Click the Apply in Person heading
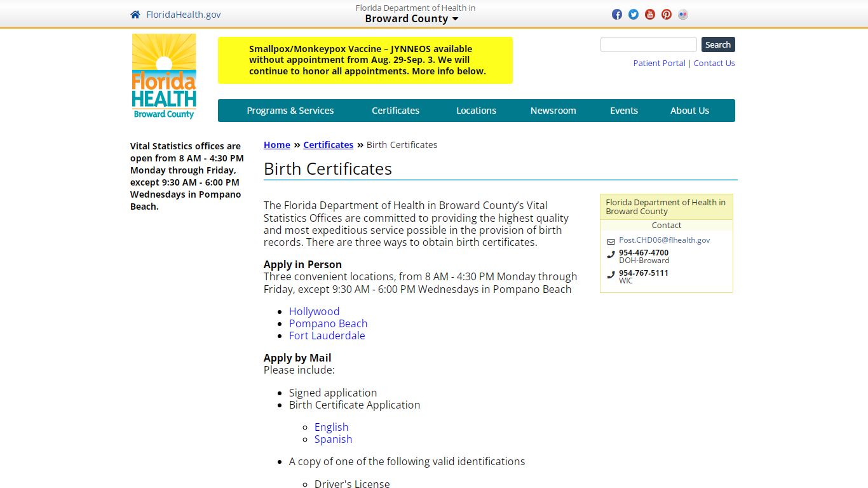868x488 pixels. click(302, 264)
